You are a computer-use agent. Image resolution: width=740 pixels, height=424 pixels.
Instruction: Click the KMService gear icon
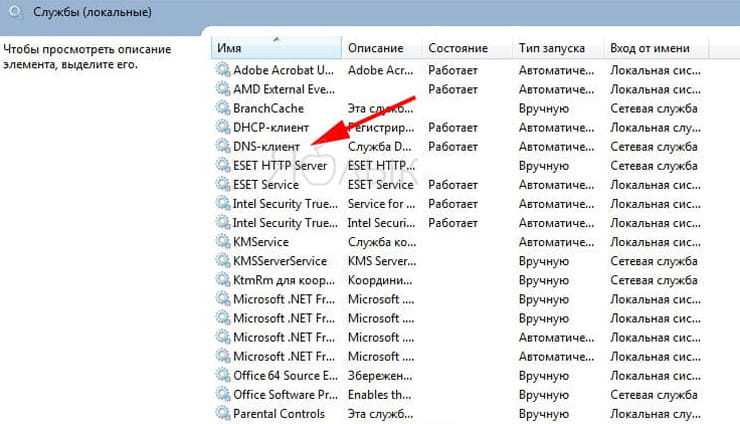223,242
